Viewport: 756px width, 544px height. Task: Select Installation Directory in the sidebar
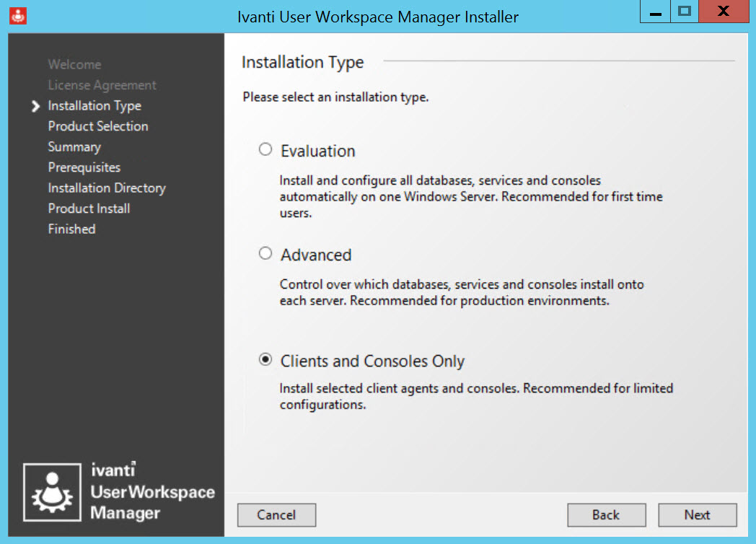pyautogui.click(x=107, y=188)
